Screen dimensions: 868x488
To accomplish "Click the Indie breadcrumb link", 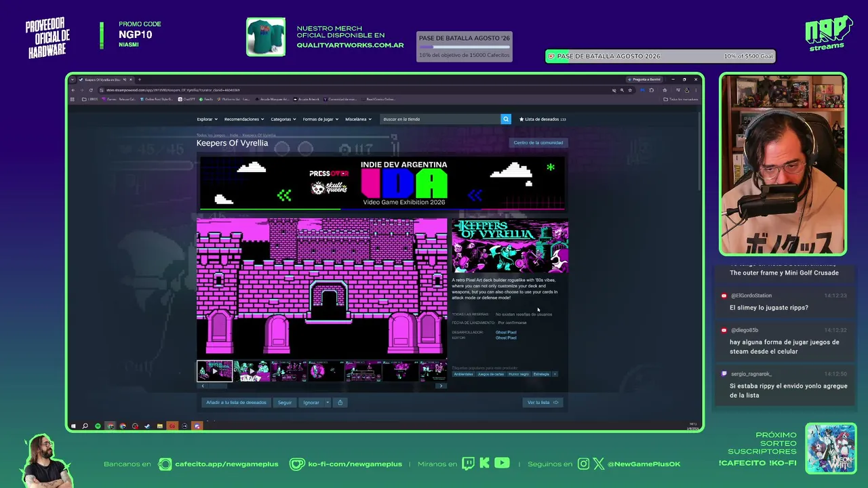I will [x=233, y=136].
